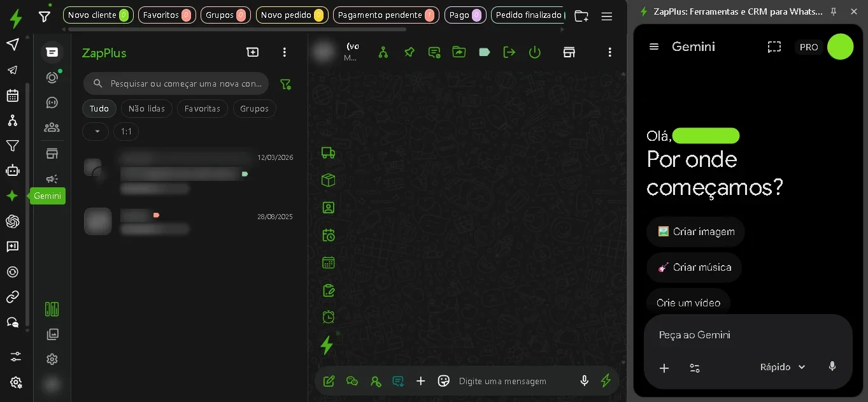
Task: Pin the chat using the pin icon
Action: pyautogui.click(x=409, y=52)
